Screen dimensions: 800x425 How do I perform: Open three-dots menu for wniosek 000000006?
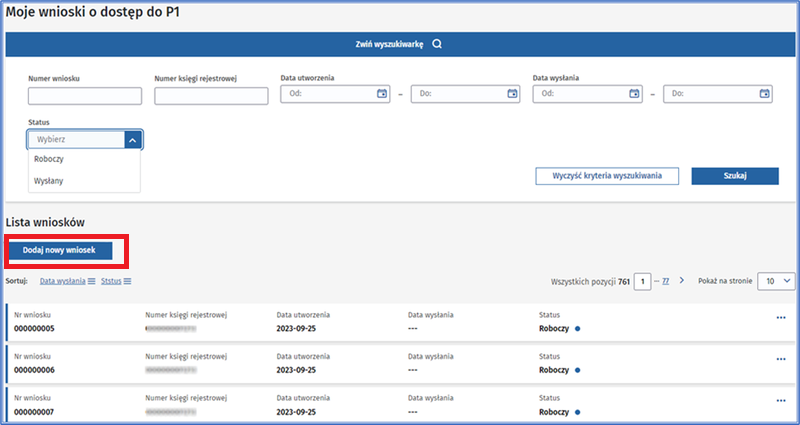pos(781,359)
